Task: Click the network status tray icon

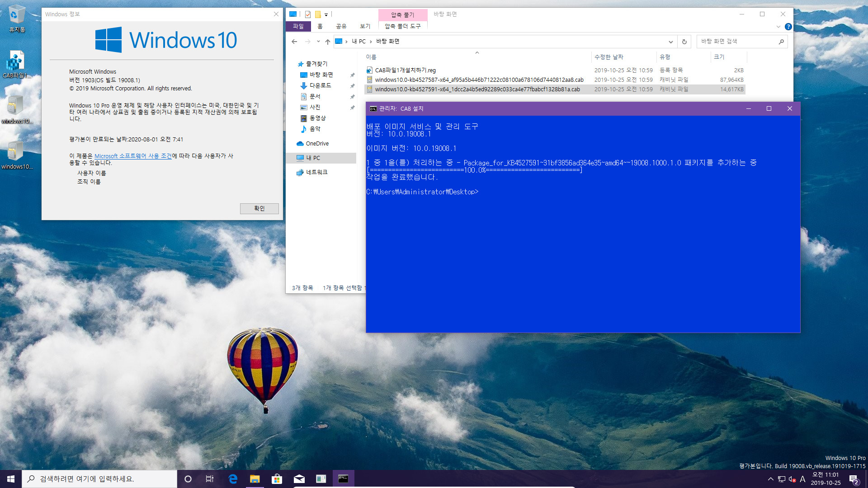Action: (x=782, y=479)
